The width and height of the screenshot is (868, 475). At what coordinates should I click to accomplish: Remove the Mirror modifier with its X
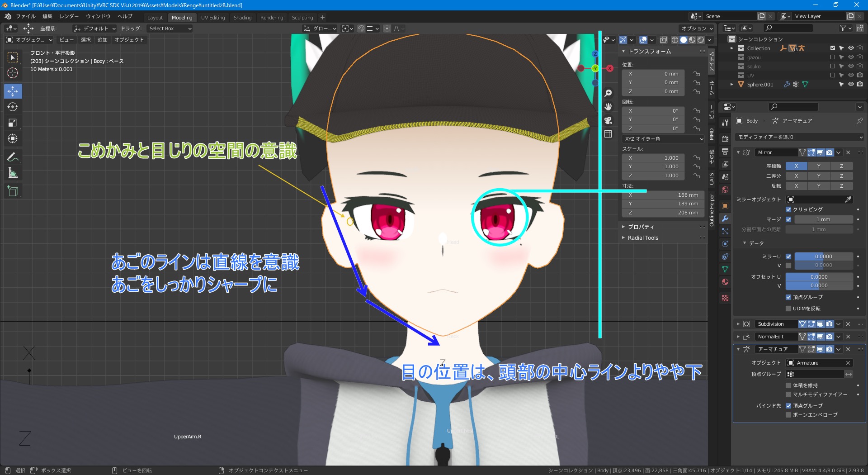click(x=848, y=152)
